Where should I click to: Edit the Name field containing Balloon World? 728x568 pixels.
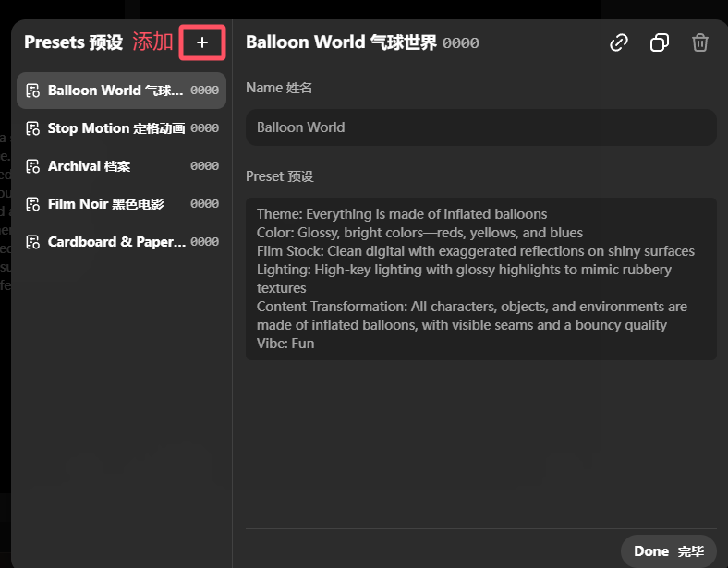[481, 127]
